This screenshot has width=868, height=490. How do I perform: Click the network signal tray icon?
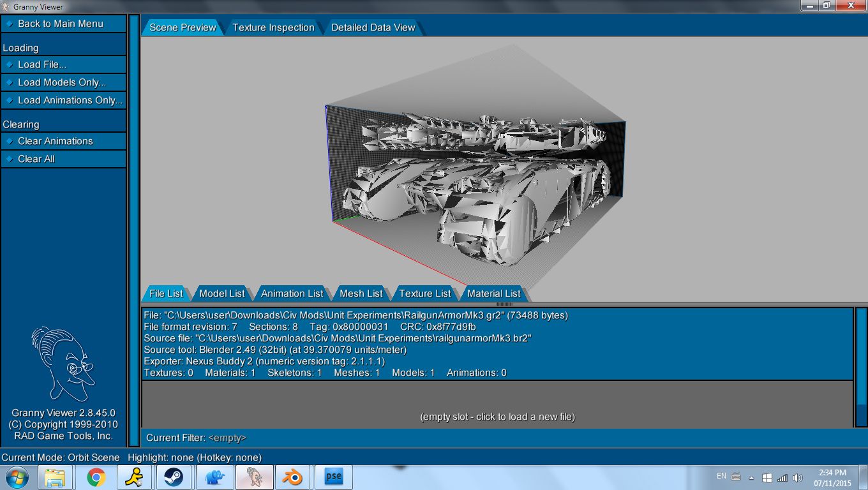click(782, 477)
